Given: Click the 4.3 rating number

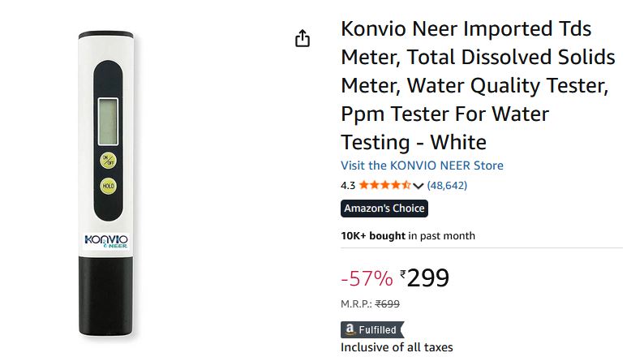Looking at the screenshot, I should pyautogui.click(x=348, y=185).
